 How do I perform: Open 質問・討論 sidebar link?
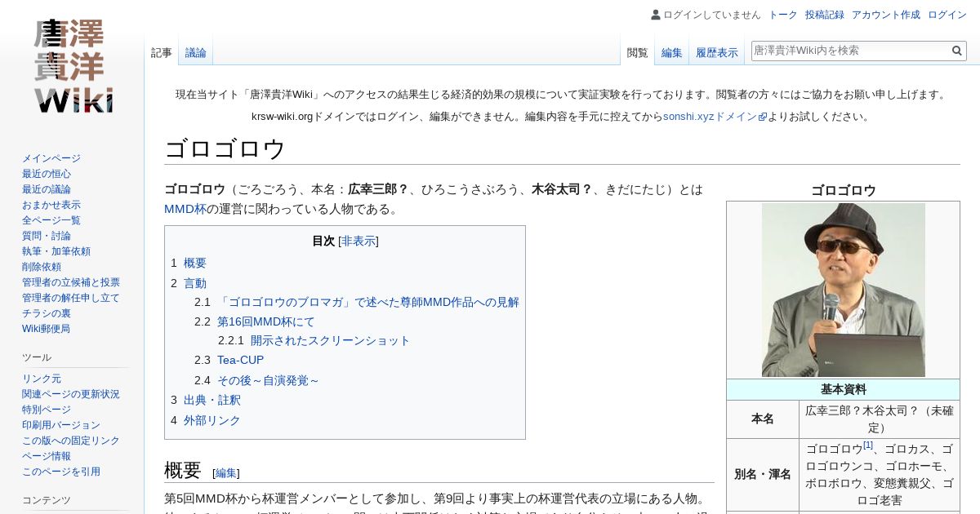pos(47,236)
